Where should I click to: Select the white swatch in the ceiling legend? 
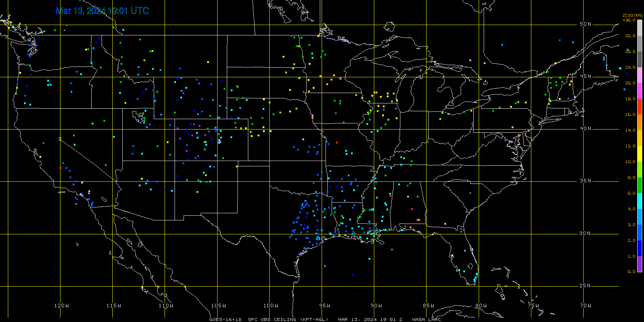(x=640, y=28)
